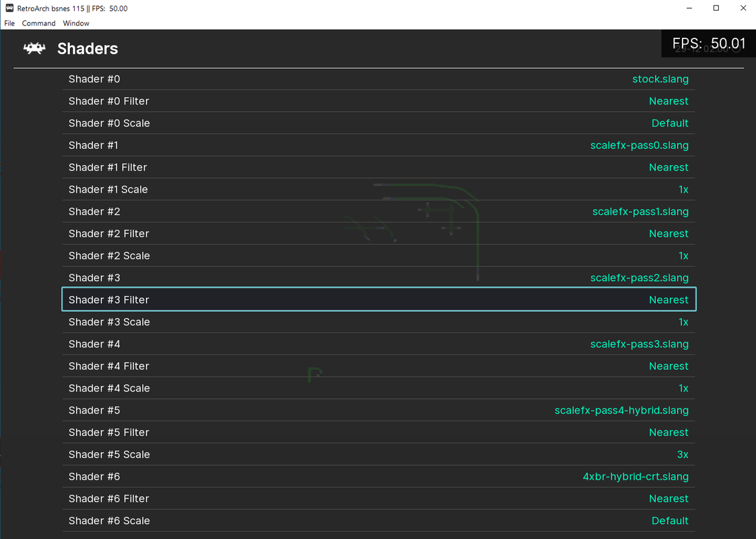Select the Shader #5 Filter row
This screenshot has height=539, width=756.
point(378,433)
